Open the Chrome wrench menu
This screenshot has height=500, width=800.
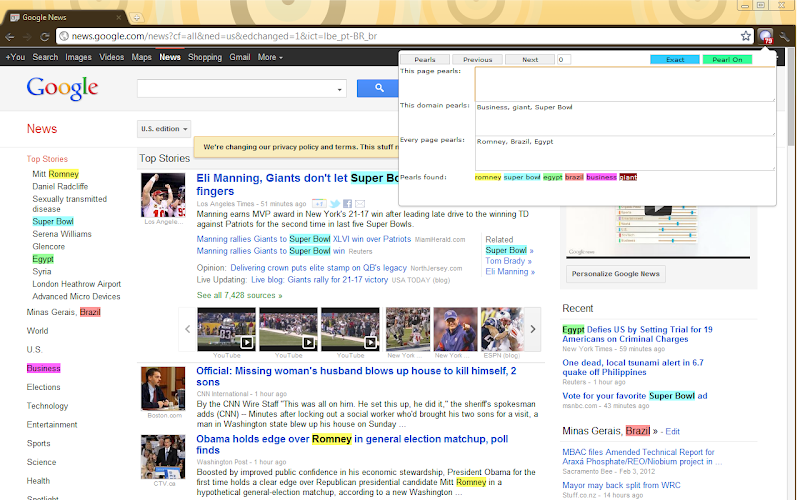click(785, 36)
